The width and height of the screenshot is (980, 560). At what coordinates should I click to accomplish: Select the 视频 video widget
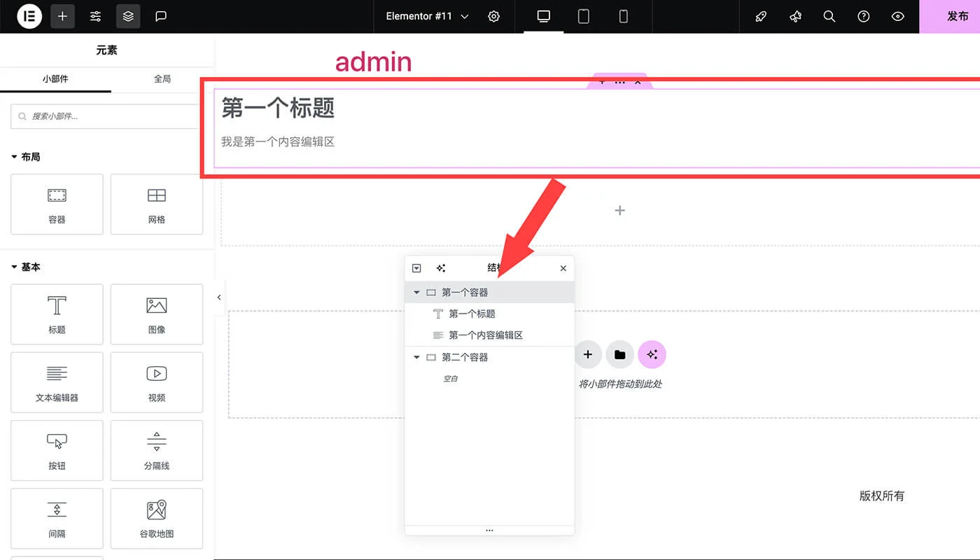pos(156,382)
